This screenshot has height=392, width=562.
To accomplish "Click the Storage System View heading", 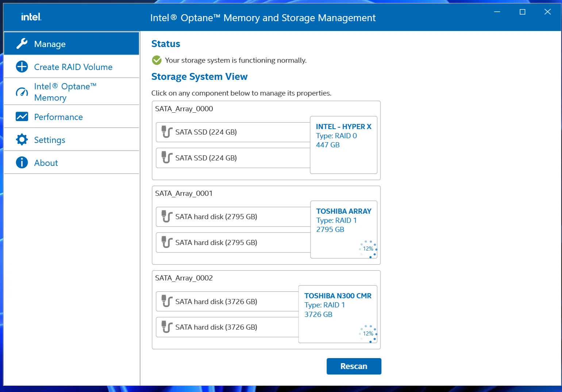I will tap(199, 77).
